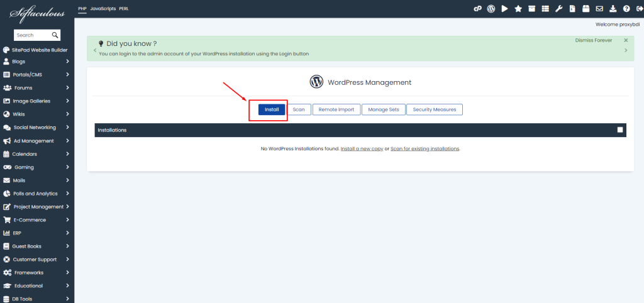Click the archive box icon in top bar
Screen dimensions: 644x303
532,9
